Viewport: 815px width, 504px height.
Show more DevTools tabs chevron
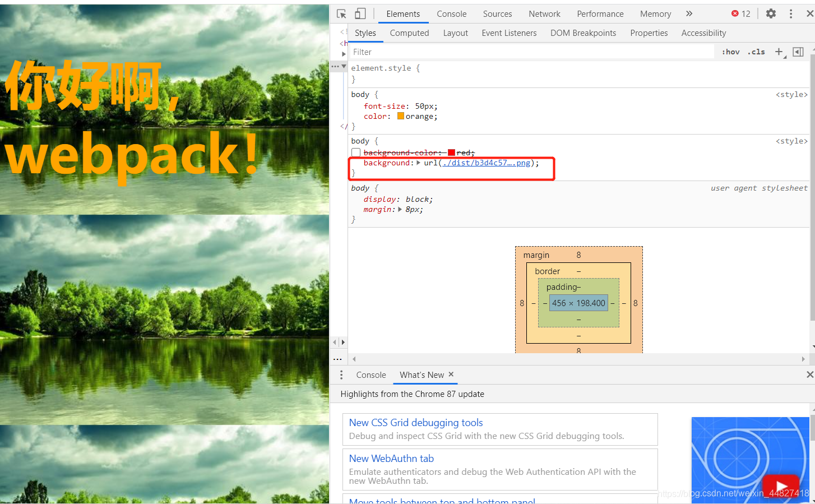pos(689,13)
